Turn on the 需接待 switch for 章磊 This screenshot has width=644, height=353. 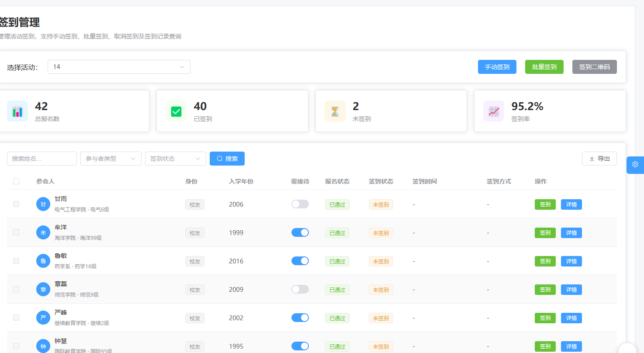(x=300, y=289)
